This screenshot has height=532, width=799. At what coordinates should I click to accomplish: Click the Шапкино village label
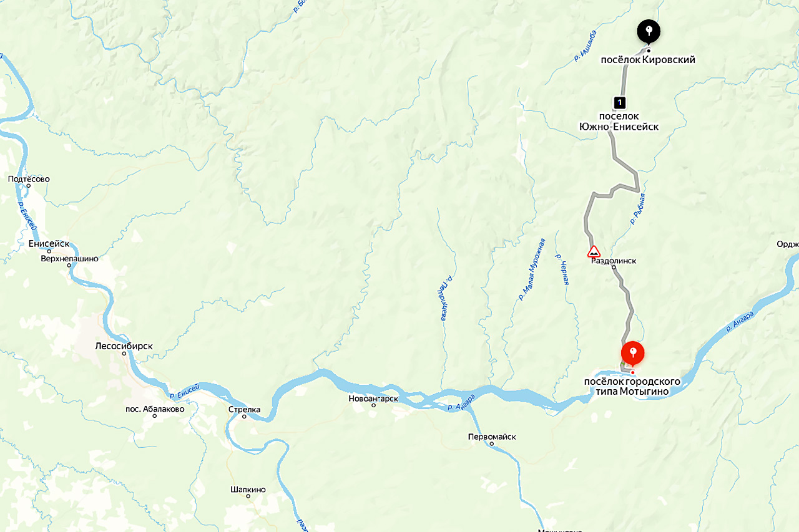[x=248, y=490]
